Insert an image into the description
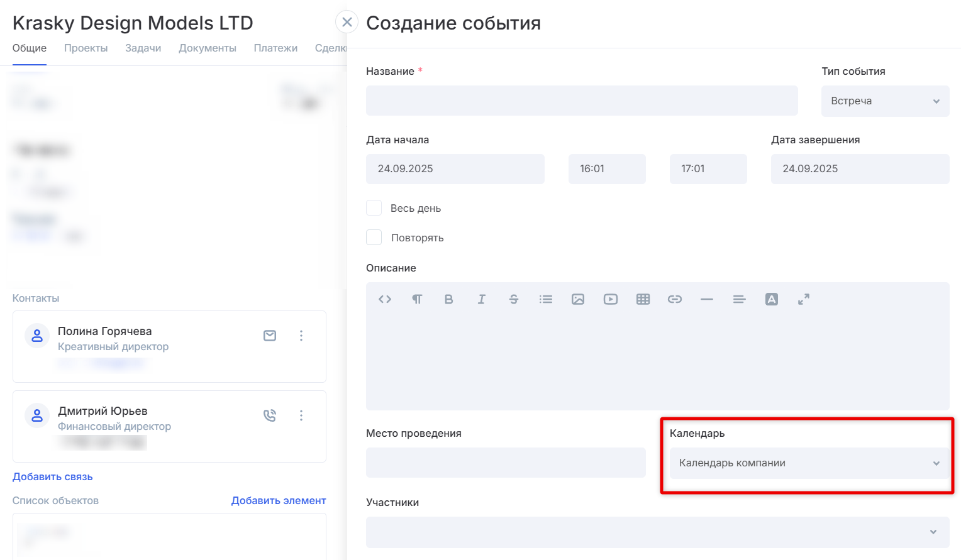961x560 pixels. pos(578,299)
